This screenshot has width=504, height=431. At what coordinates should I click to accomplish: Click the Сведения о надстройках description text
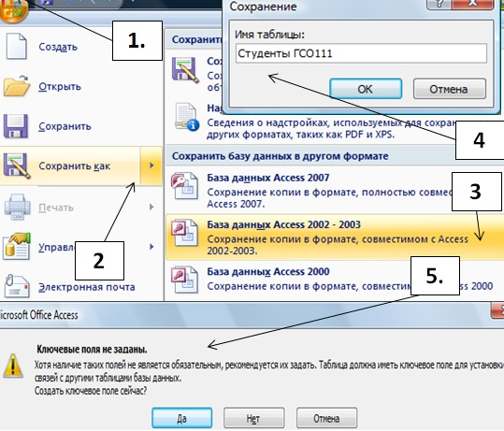(331, 128)
